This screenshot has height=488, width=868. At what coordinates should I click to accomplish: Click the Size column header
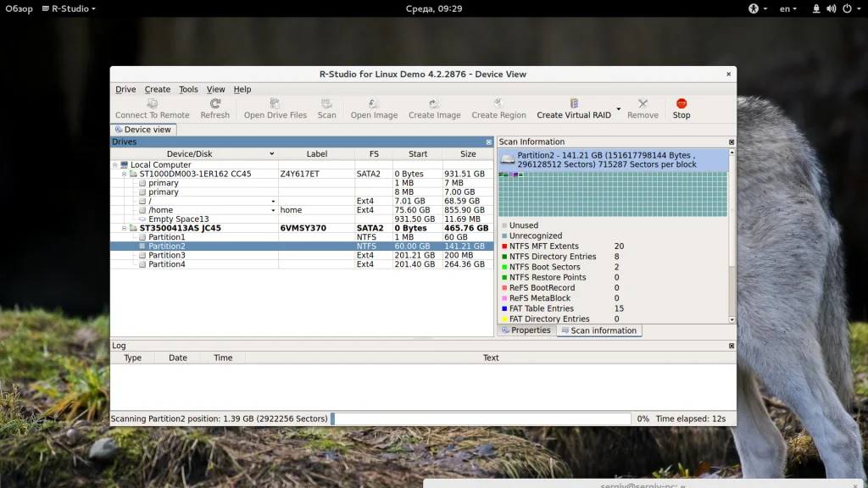[x=468, y=154]
